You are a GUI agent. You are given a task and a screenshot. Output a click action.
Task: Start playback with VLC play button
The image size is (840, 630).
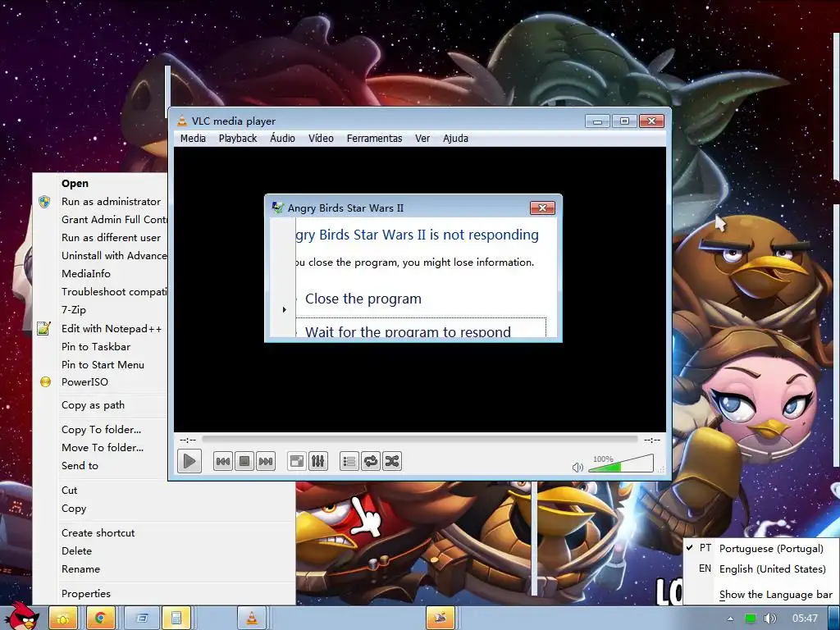(189, 461)
